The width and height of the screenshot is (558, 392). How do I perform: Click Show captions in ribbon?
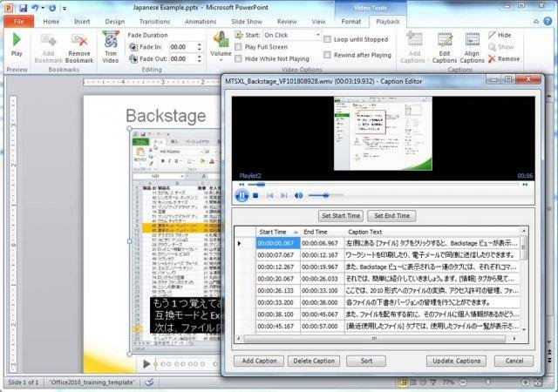pyautogui.click(x=500, y=47)
